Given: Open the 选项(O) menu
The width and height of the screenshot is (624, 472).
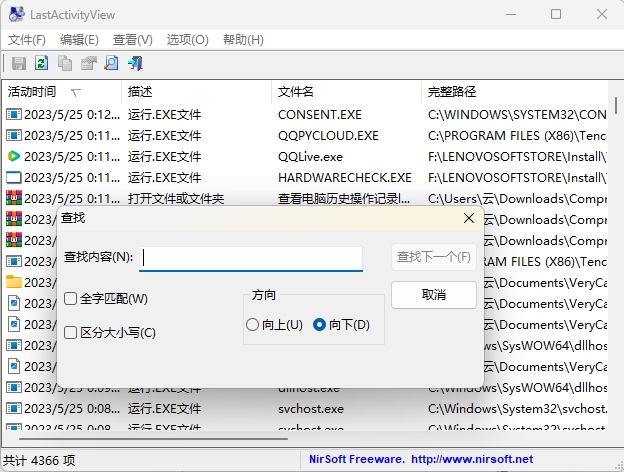Looking at the screenshot, I should click(x=187, y=40).
